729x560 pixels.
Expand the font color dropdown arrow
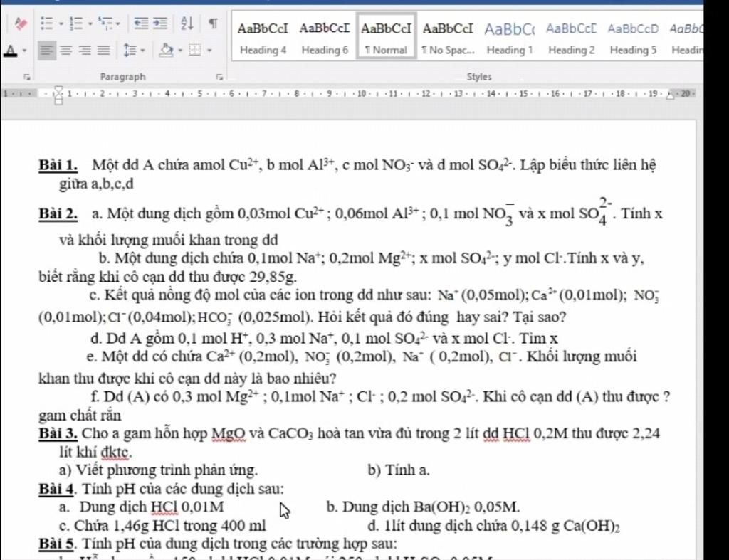pos(24,51)
